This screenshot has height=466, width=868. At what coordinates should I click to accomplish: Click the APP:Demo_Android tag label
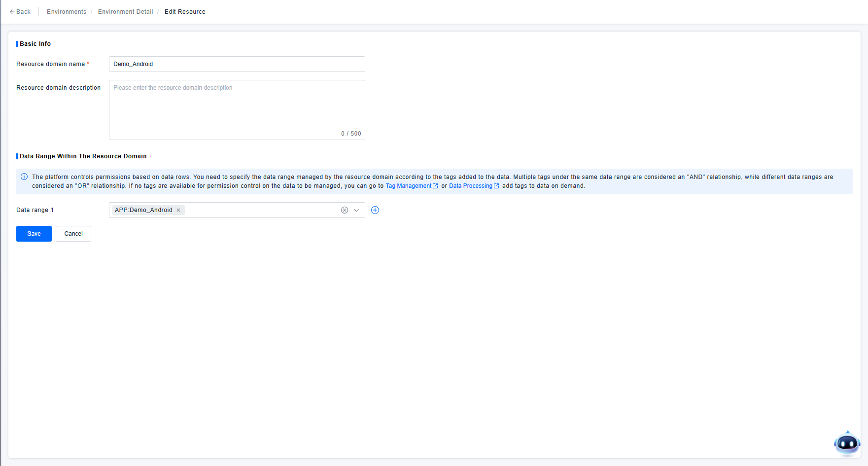coord(143,210)
